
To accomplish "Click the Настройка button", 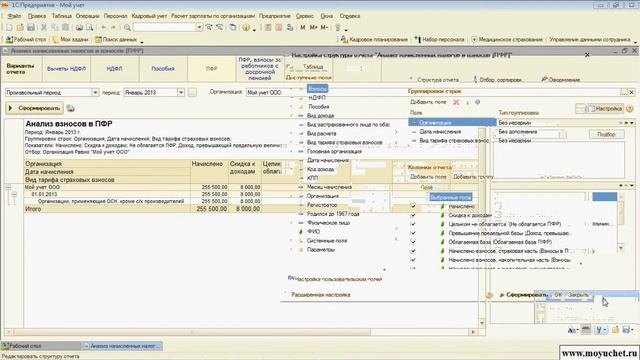I will (x=605, y=109).
